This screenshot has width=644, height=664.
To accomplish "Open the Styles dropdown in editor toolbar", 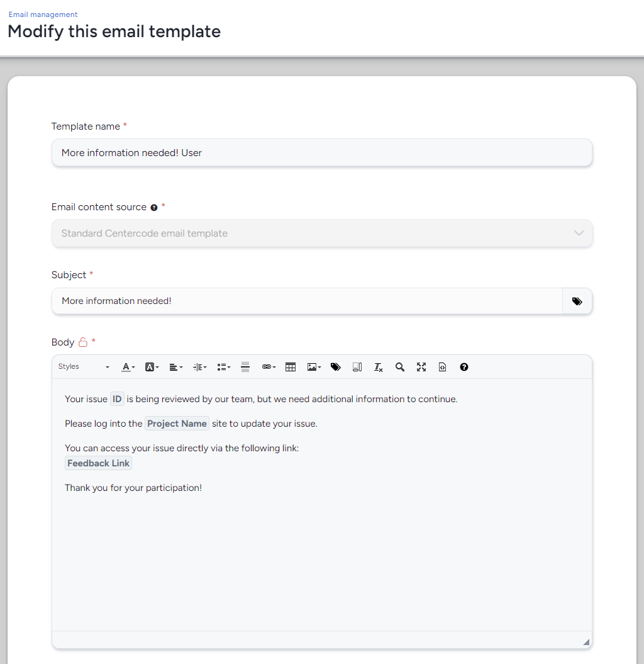I will (84, 367).
